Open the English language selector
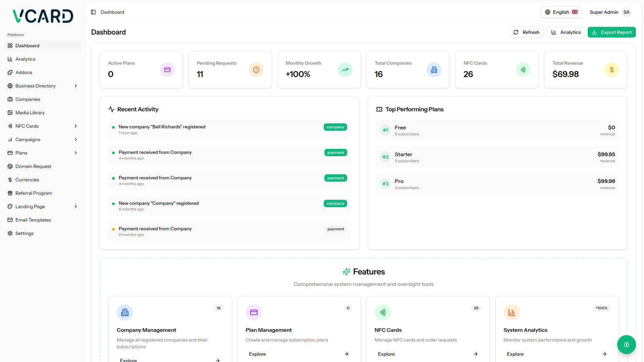The height and width of the screenshot is (362, 644). tap(561, 12)
